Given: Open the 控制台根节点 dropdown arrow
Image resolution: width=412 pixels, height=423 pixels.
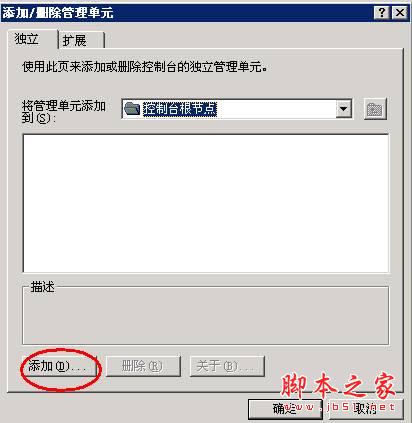Looking at the screenshot, I should tap(343, 109).
